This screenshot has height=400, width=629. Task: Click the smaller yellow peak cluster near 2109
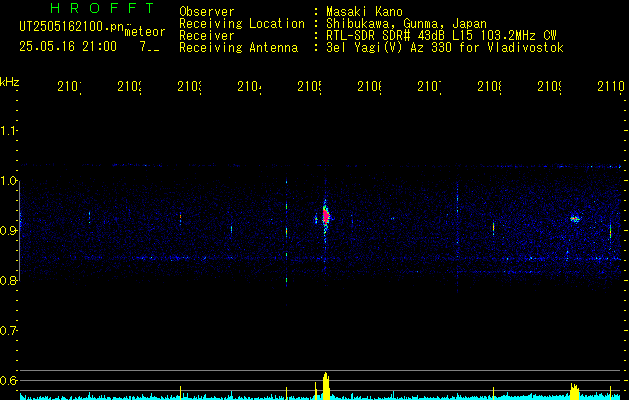pos(575,392)
